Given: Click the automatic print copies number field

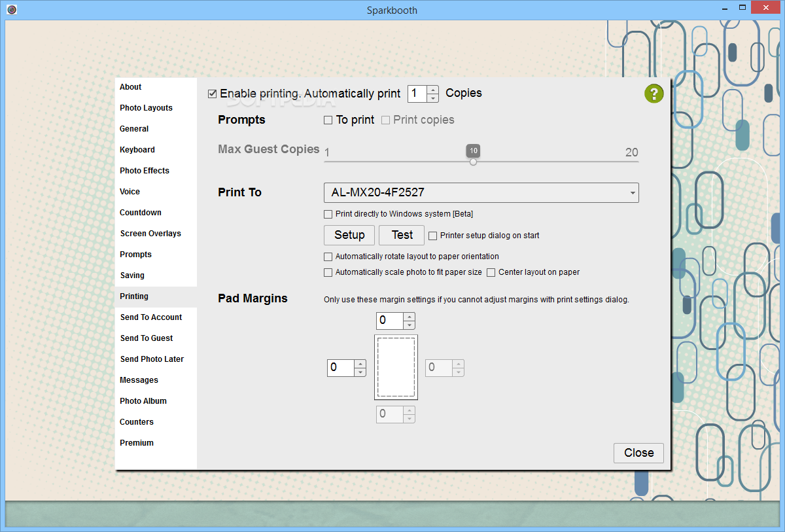Looking at the screenshot, I should pos(417,94).
